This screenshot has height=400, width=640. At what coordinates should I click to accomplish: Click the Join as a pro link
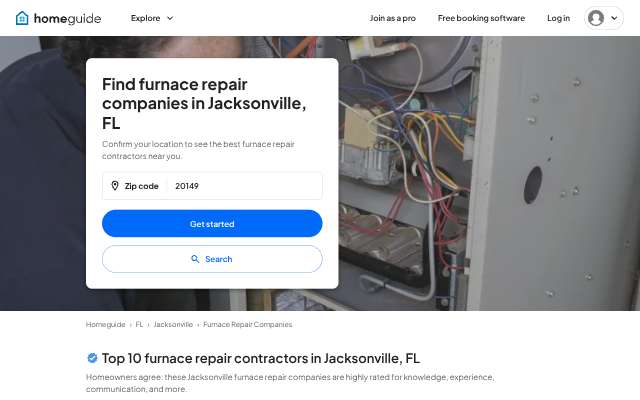point(393,18)
